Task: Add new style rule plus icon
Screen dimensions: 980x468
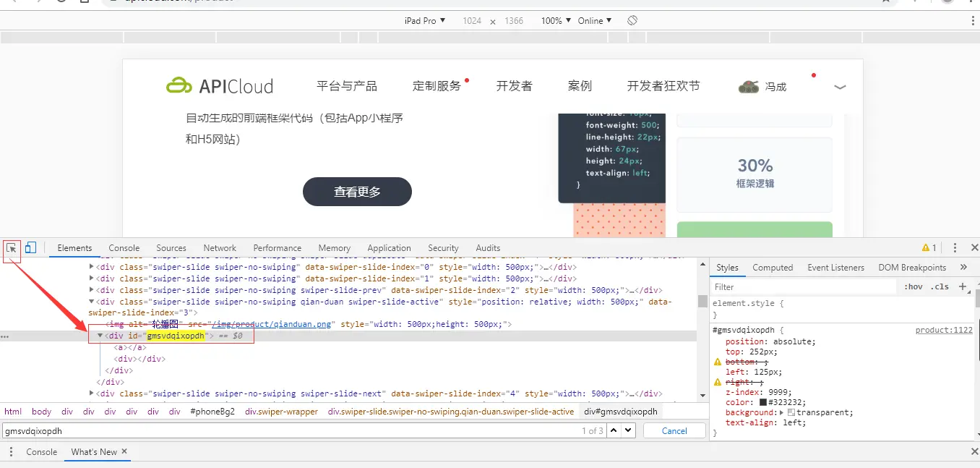Action: point(962,286)
